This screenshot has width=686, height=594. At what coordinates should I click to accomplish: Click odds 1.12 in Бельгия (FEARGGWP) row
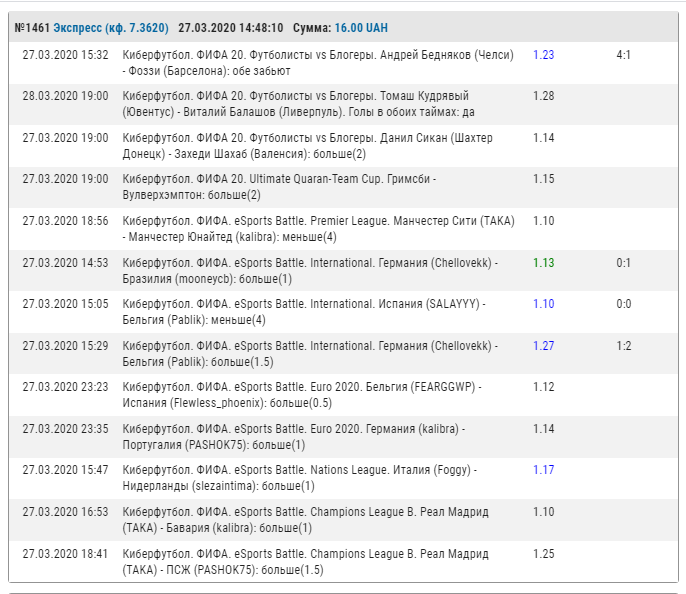pyautogui.click(x=543, y=388)
